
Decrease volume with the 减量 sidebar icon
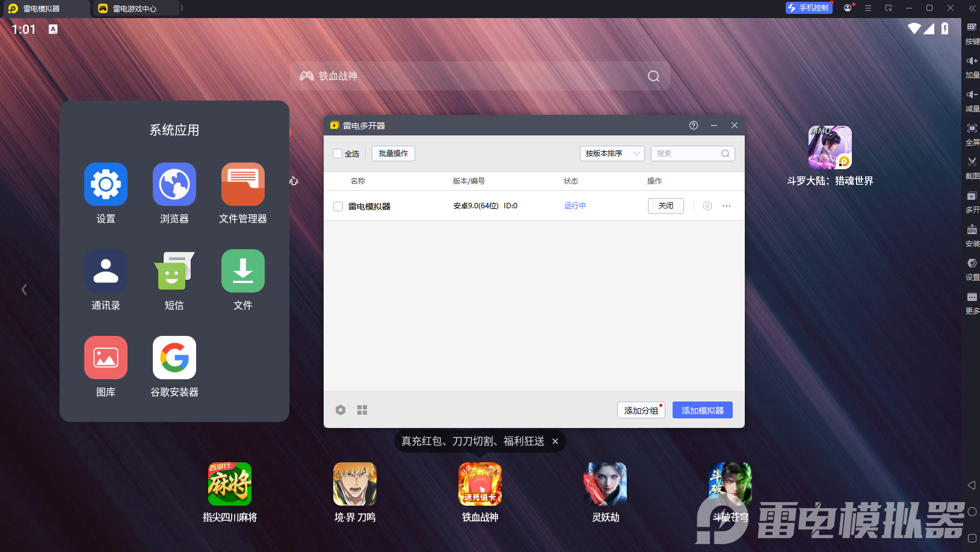pos(972,95)
